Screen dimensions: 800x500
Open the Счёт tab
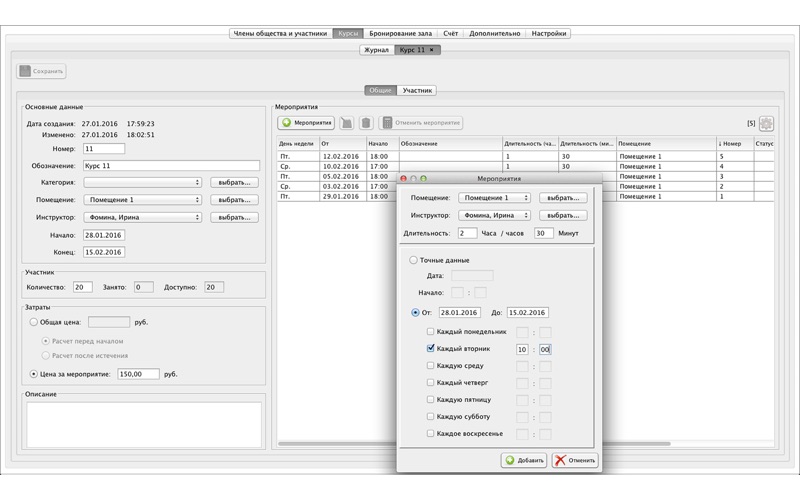click(451, 34)
